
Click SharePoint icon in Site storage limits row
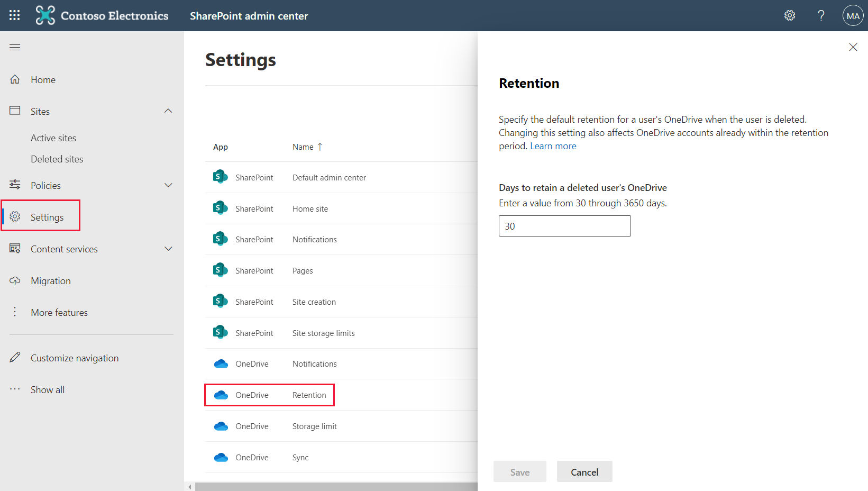(220, 332)
